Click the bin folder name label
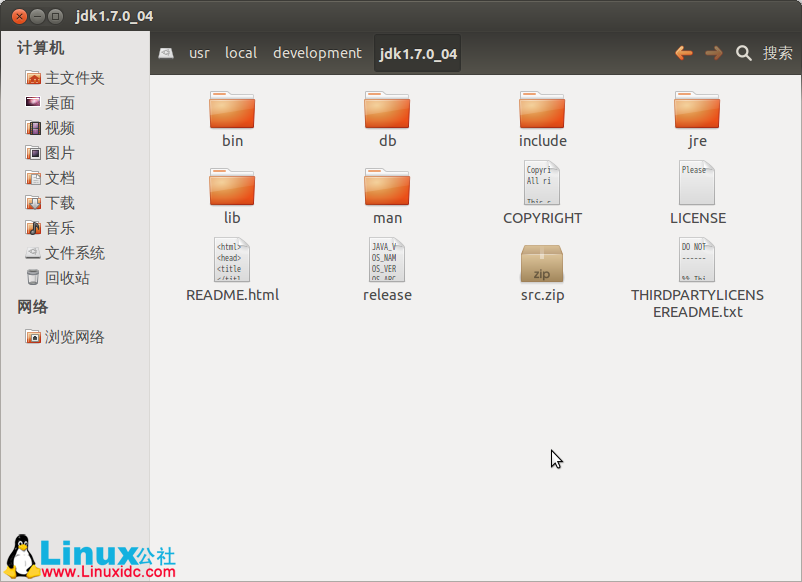 [x=232, y=141]
